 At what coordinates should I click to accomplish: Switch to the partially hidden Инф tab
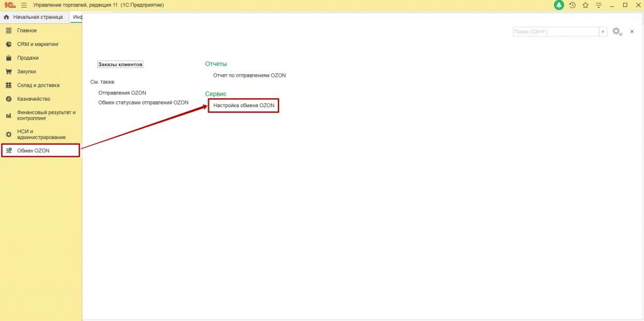click(76, 17)
